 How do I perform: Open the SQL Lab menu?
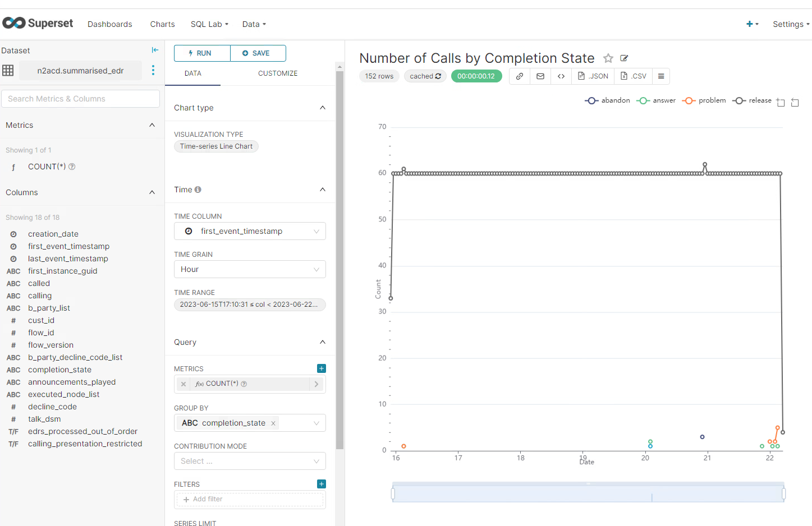[209, 24]
